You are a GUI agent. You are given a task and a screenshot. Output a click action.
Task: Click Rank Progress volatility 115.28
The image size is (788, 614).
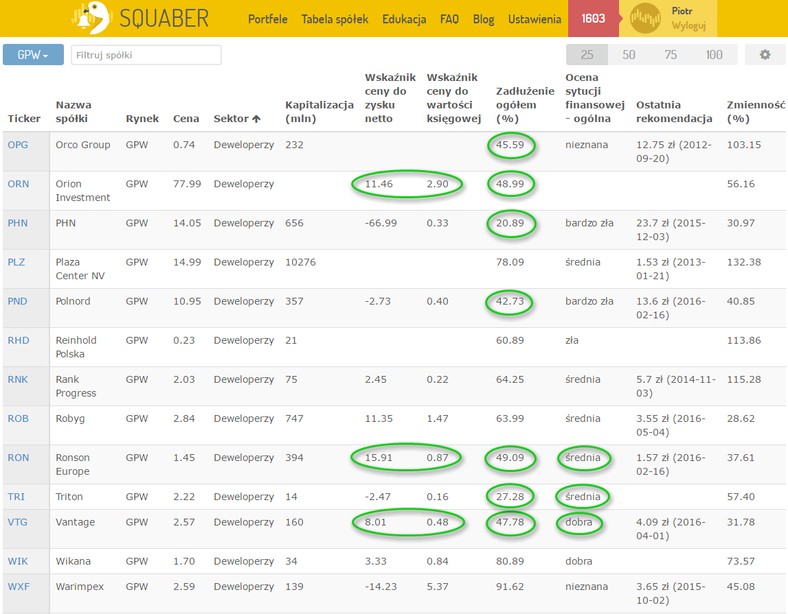click(744, 380)
